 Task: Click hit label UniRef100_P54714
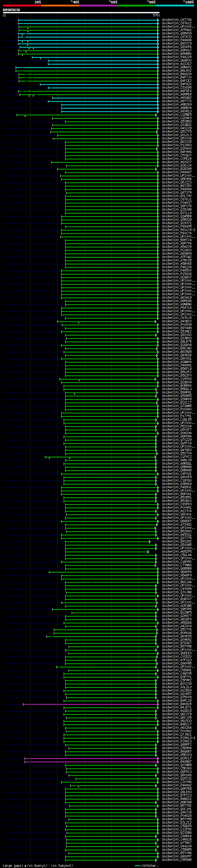click(177, 308)
